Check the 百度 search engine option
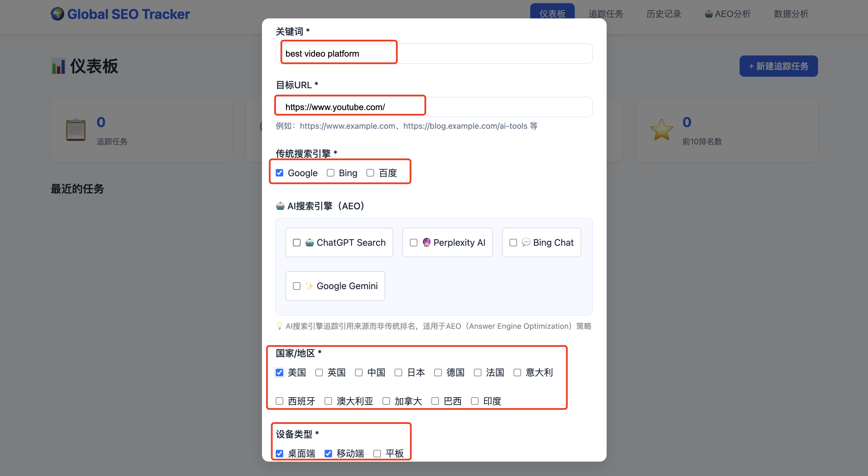Image resolution: width=868 pixels, height=476 pixels. (370, 173)
